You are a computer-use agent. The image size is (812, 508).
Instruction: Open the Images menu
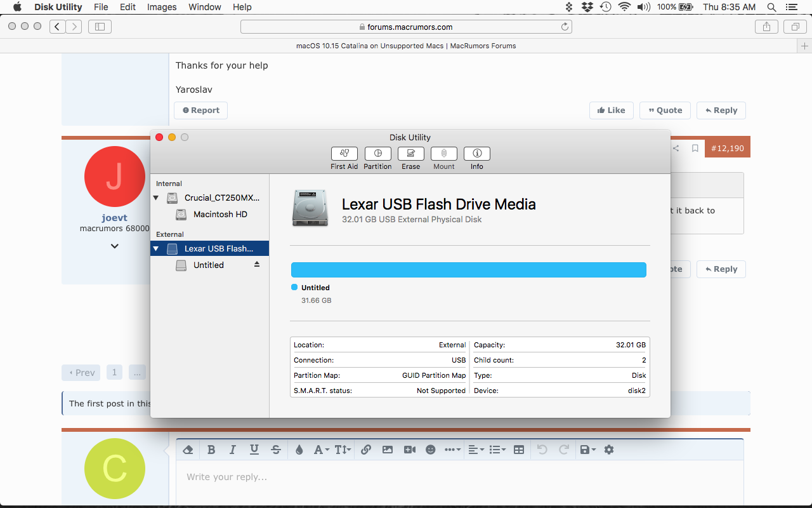pyautogui.click(x=162, y=7)
